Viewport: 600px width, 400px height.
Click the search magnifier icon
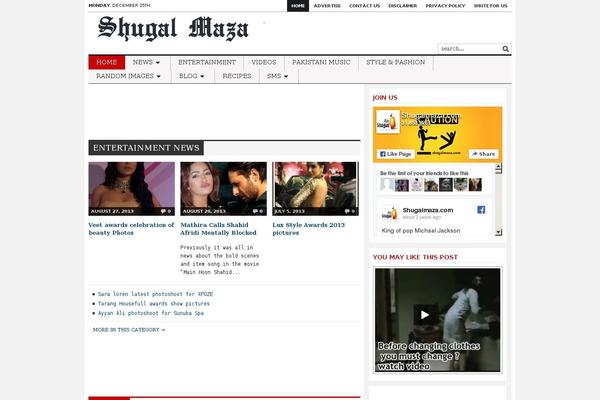505,49
